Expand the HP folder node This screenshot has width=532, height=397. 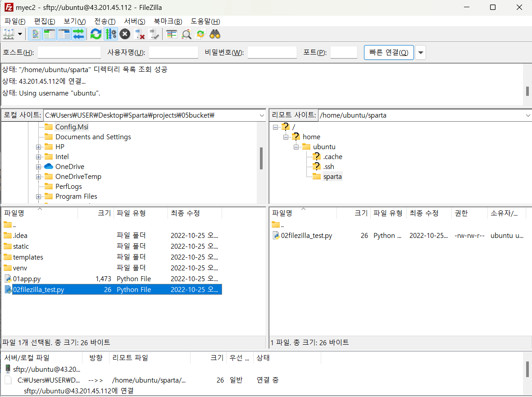click(38, 147)
